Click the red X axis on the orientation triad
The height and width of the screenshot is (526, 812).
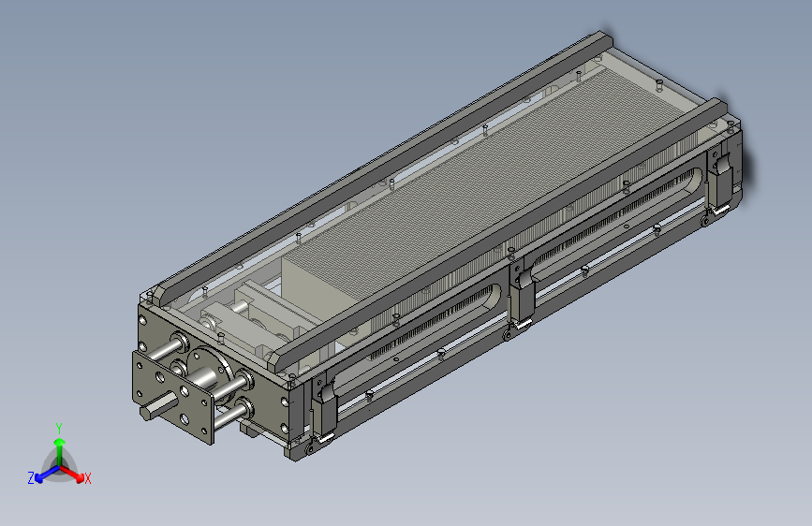[x=76, y=475]
